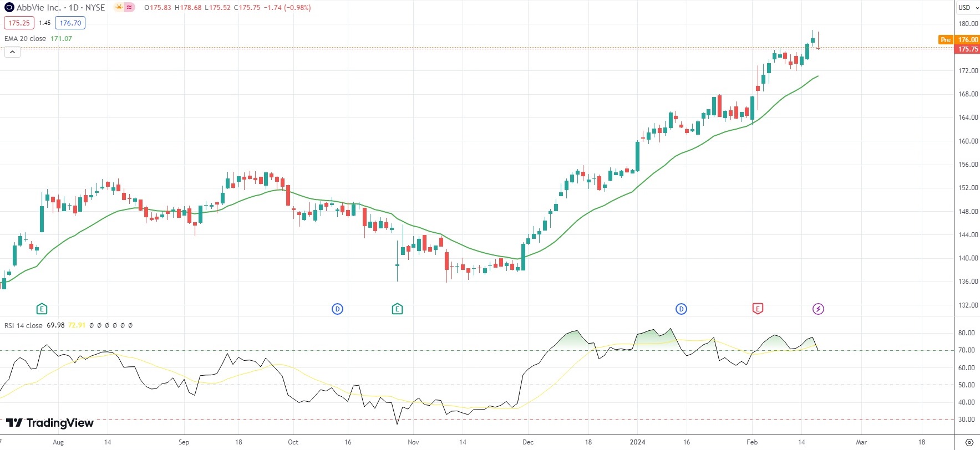Click the earnings marker in late October
980x450 pixels.
coord(397,309)
